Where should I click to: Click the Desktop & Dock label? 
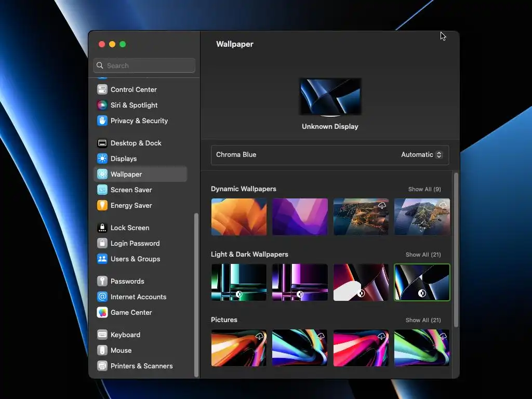[136, 143]
